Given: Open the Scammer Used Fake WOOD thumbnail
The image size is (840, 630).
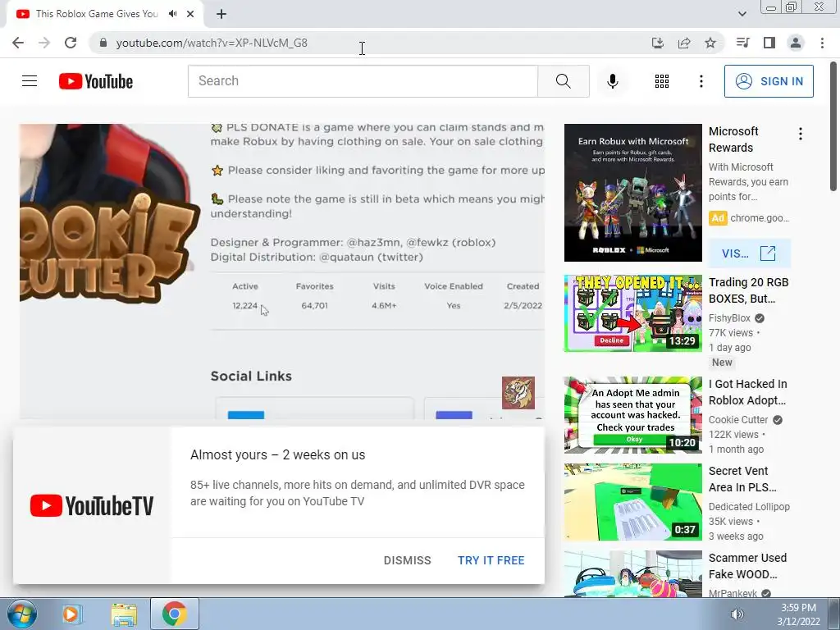Looking at the screenshot, I should pyautogui.click(x=632, y=573).
